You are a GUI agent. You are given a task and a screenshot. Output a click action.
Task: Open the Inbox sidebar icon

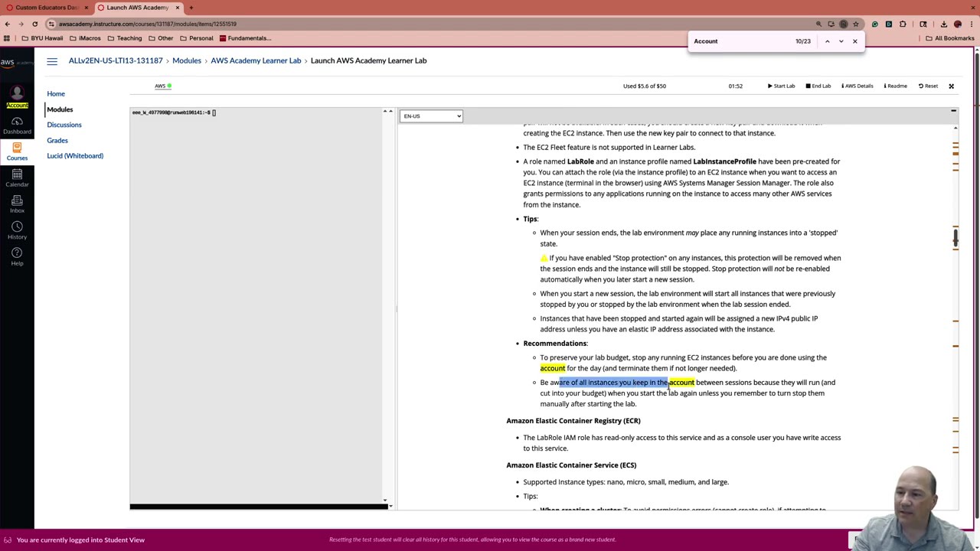pyautogui.click(x=17, y=204)
